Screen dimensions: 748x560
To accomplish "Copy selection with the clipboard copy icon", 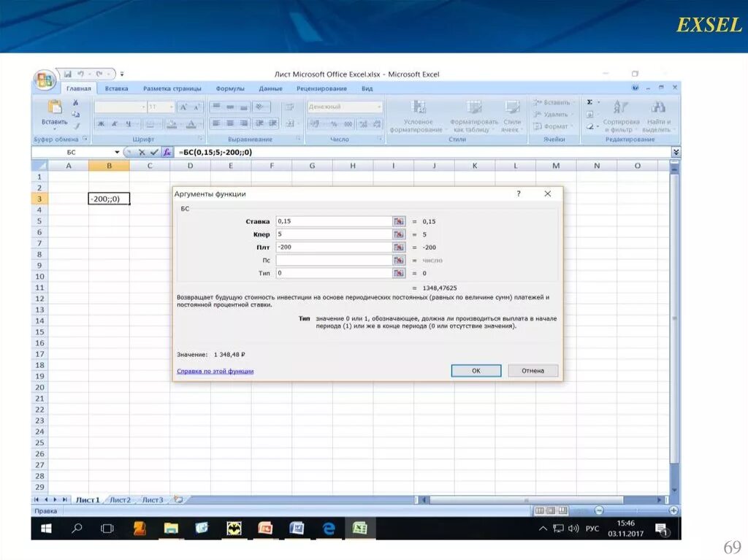I will click(75, 114).
